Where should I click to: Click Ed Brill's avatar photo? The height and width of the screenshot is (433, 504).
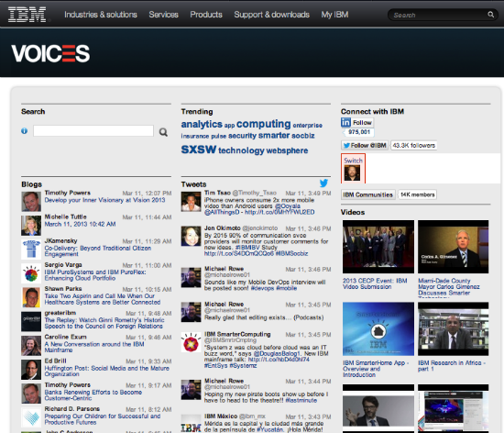31,370
